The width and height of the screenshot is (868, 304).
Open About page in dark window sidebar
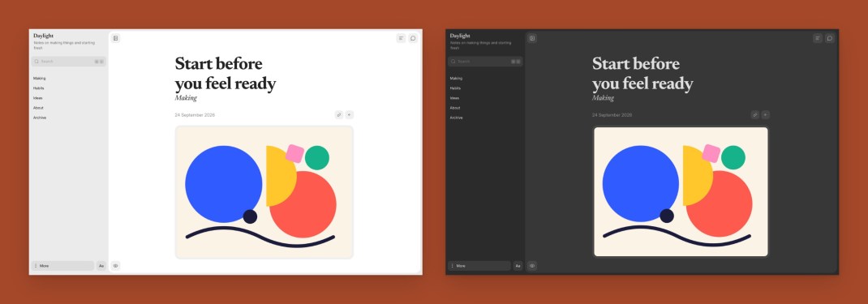[x=455, y=108]
